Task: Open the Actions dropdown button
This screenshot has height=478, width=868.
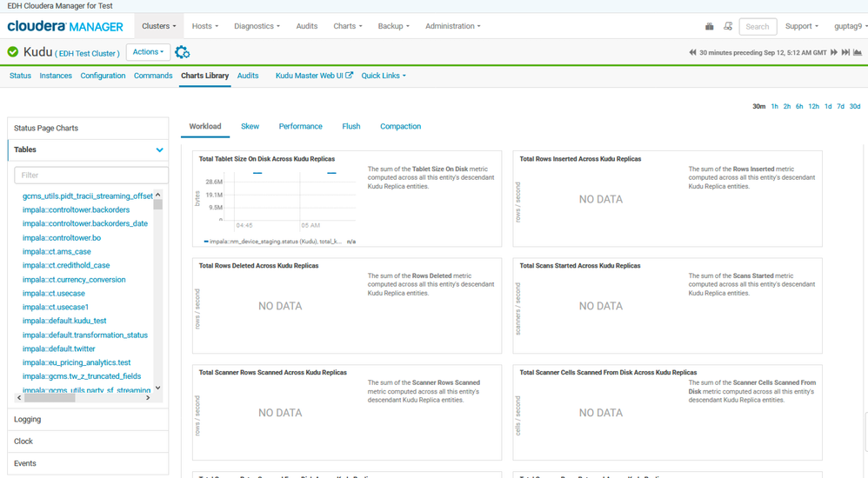Action: tap(148, 52)
